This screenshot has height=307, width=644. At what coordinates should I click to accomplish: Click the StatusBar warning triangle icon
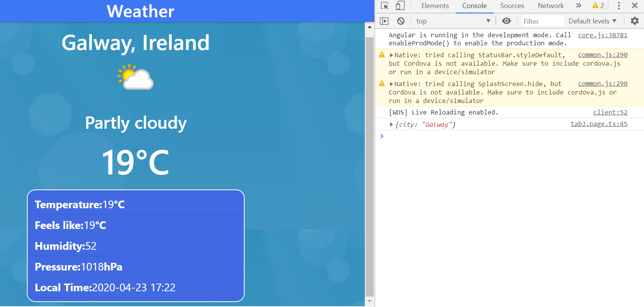click(x=382, y=55)
